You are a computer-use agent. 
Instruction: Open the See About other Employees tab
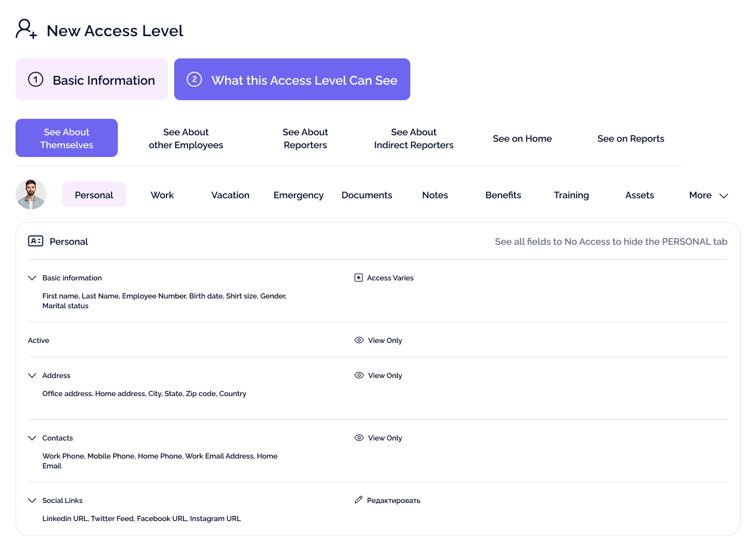tap(186, 138)
